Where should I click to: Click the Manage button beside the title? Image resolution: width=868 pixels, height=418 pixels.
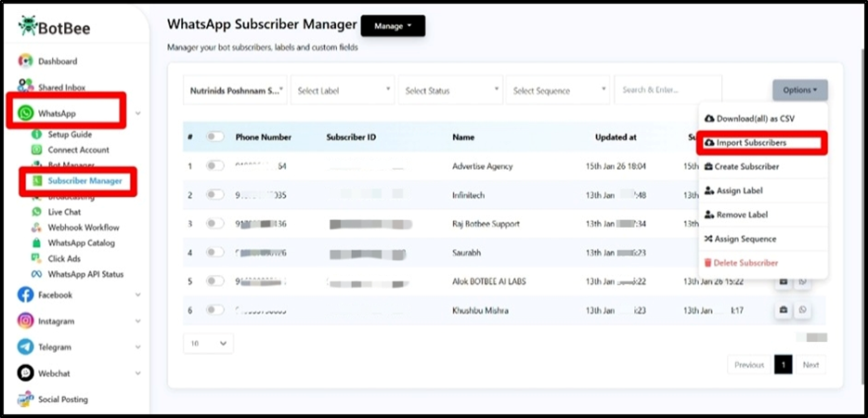click(392, 26)
